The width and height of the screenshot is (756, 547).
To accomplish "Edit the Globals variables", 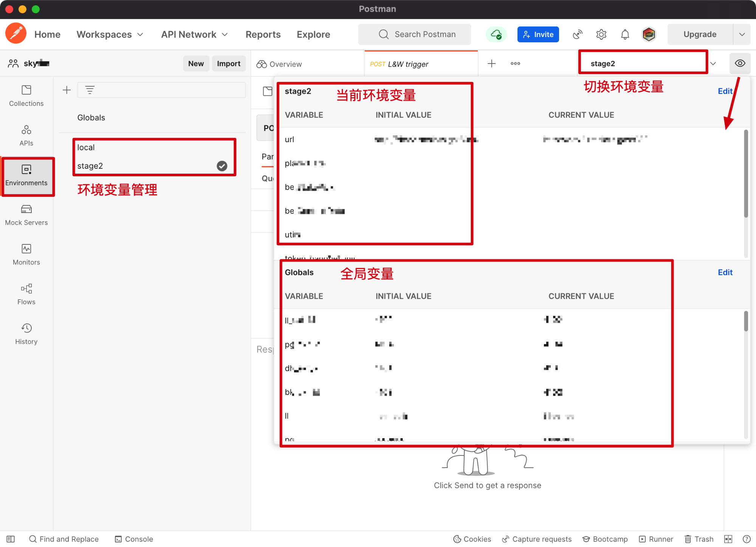I will coord(725,272).
